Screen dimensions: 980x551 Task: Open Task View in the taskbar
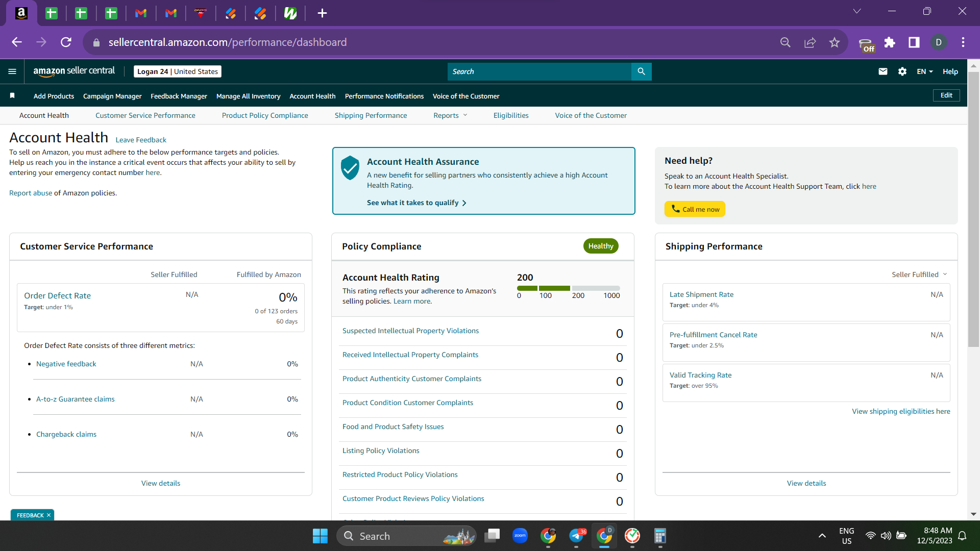tap(492, 536)
